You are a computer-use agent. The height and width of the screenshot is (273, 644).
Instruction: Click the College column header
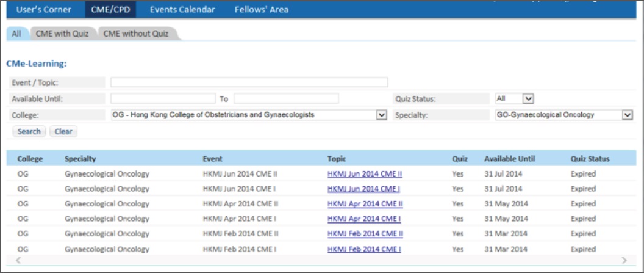point(30,159)
